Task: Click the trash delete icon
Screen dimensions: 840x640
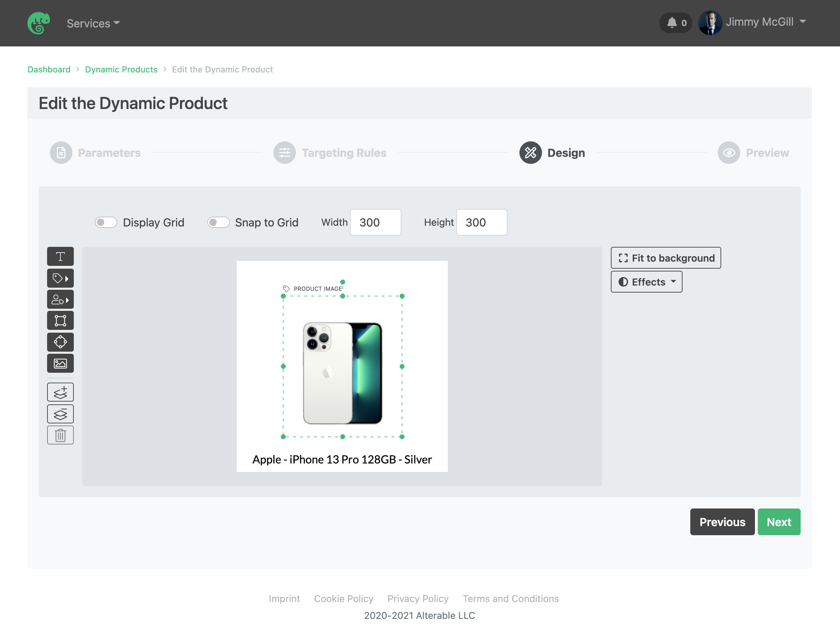Action: click(60, 435)
